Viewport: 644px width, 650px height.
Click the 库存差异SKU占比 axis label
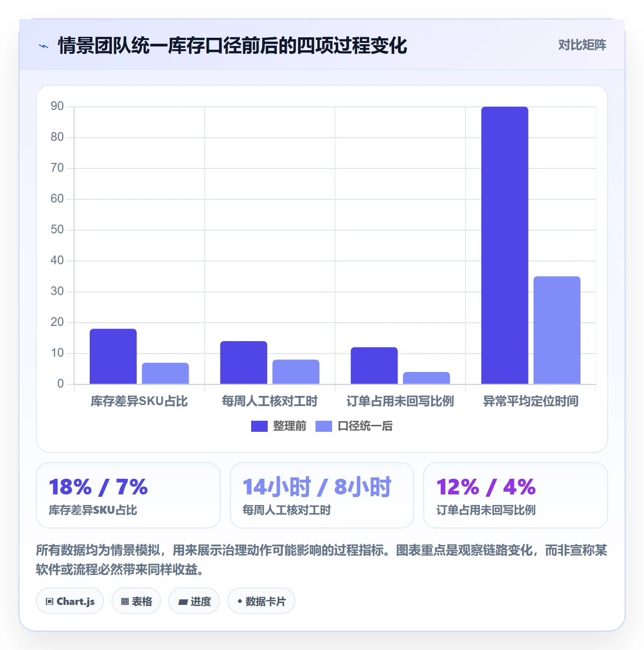[139, 401]
